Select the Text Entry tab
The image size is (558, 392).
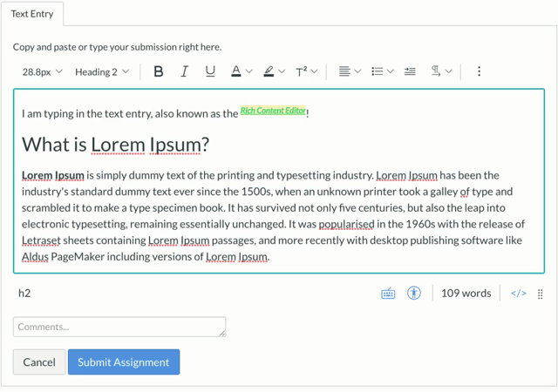coord(32,14)
